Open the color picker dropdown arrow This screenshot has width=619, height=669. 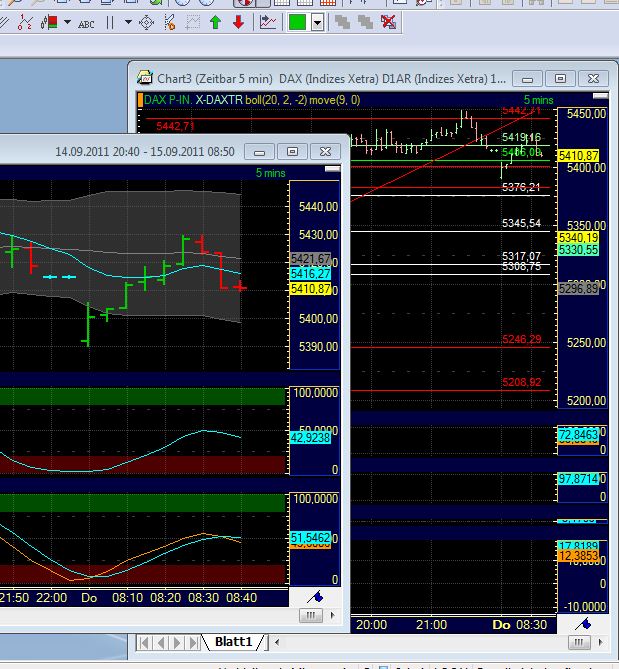317,22
